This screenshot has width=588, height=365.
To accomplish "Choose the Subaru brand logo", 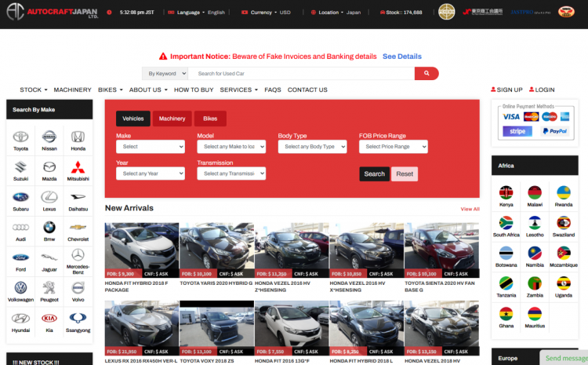I will click(20, 198).
